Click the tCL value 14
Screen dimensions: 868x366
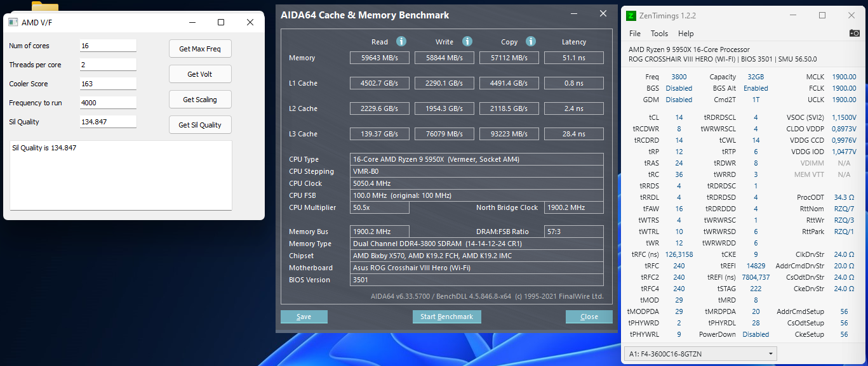point(679,117)
